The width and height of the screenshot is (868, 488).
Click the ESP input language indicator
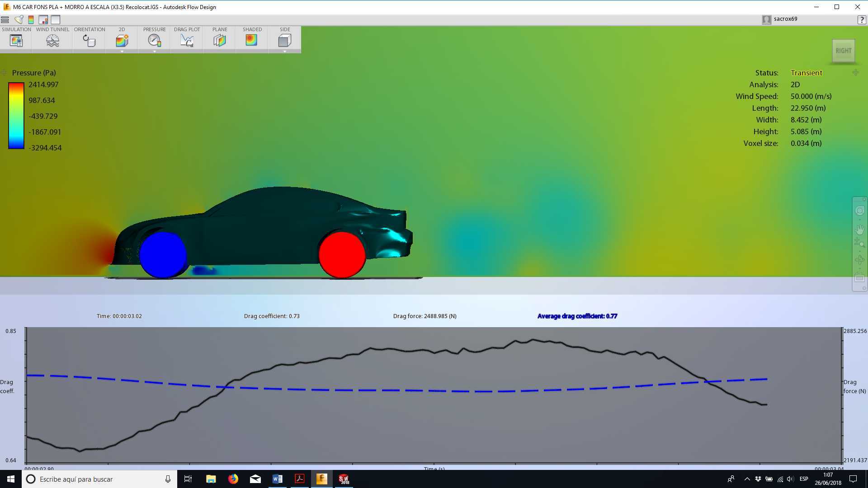pos(804,479)
